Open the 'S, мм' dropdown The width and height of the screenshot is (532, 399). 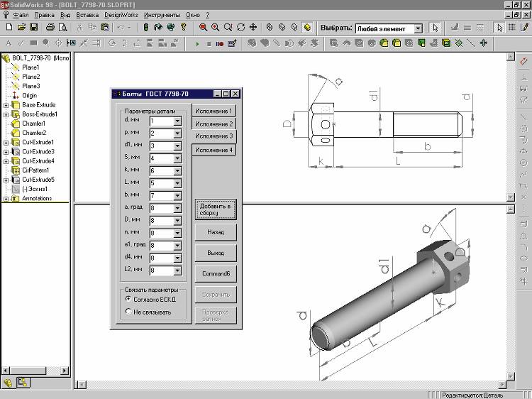pyautogui.click(x=177, y=158)
